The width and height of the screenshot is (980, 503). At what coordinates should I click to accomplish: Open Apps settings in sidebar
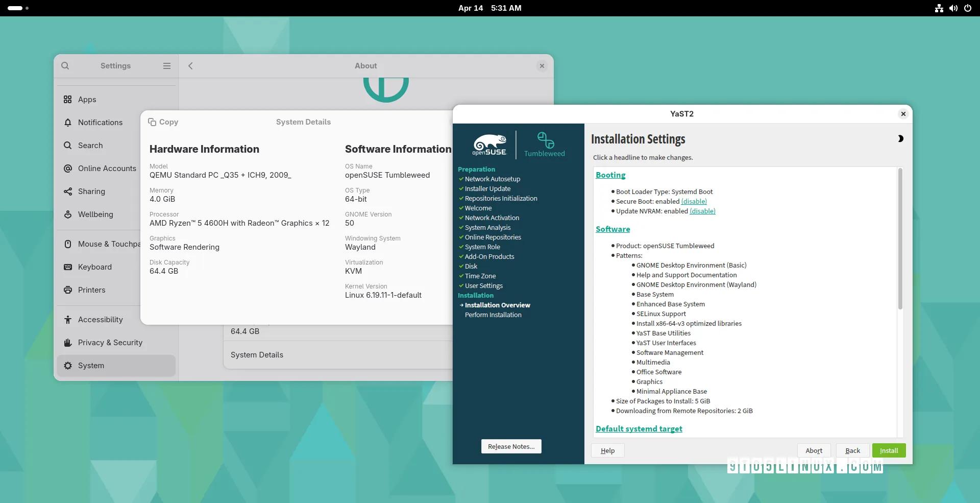[x=87, y=100]
